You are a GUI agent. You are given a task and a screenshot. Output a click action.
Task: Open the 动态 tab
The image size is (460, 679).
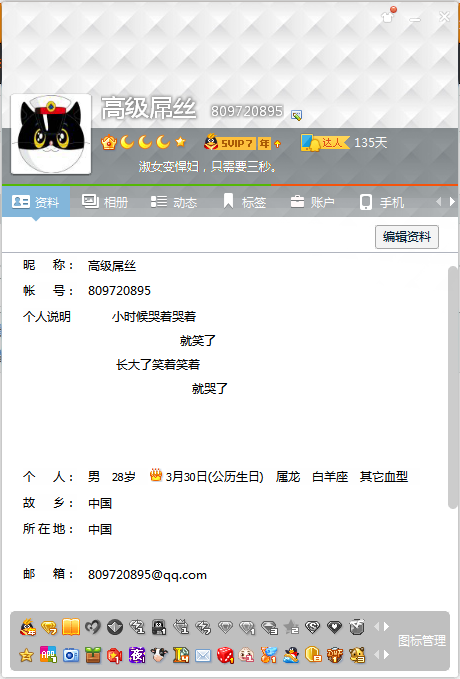[x=174, y=202]
